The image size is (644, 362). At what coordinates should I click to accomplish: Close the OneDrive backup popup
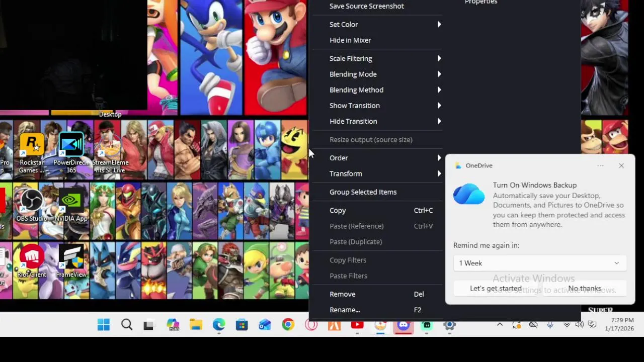(x=621, y=165)
